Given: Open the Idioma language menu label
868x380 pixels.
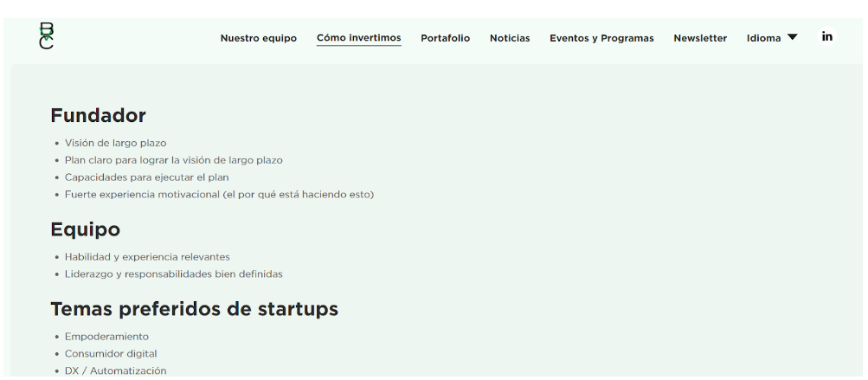Looking at the screenshot, I should (763, 38).
